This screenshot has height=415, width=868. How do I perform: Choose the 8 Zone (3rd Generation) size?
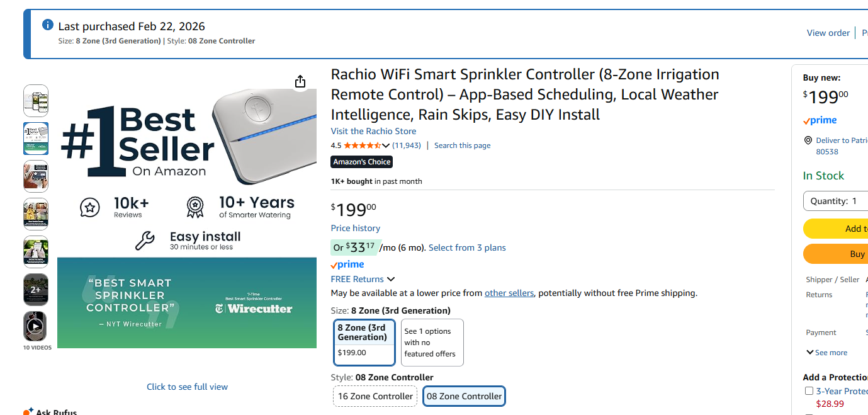pos(364,342)
